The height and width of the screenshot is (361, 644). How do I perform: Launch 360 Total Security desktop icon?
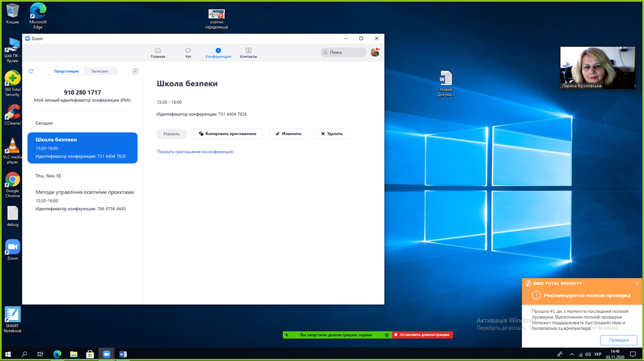pos(12,84)
